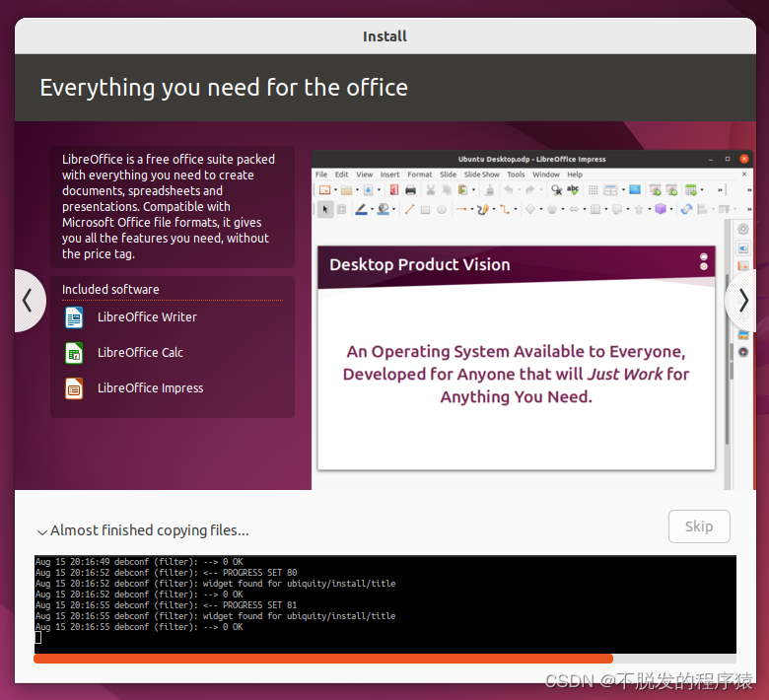Select the Stars and Banners star icon
769x700 pixels.
click(639, 209)
